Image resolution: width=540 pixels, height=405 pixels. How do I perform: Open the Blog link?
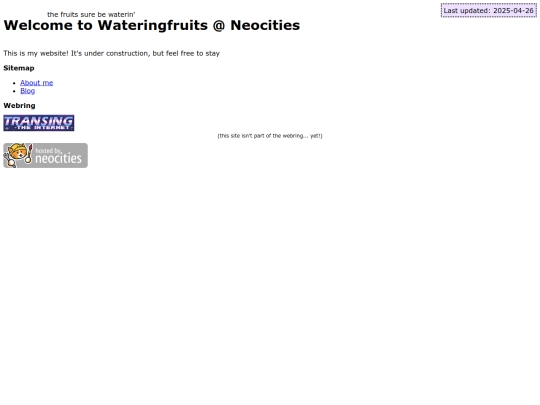[x=28, y=91]
